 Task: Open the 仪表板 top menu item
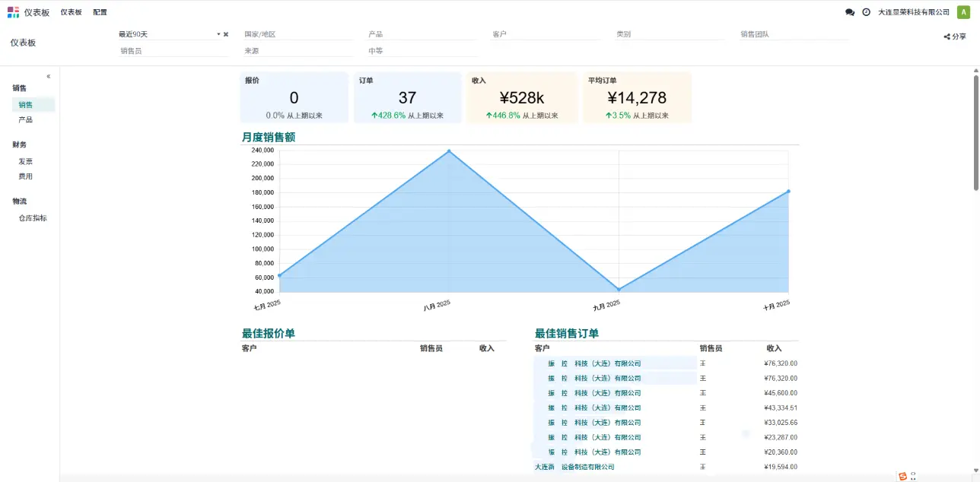(x=72, y=12)
